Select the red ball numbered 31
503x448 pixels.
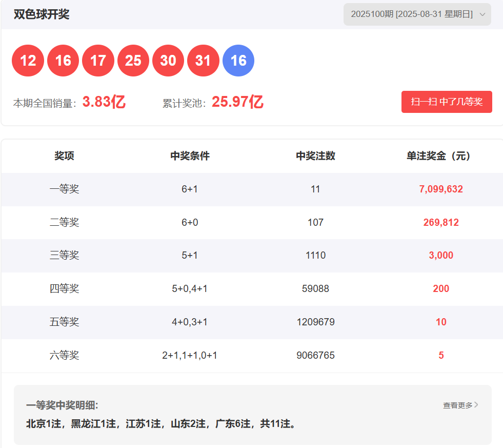(203, 61)
